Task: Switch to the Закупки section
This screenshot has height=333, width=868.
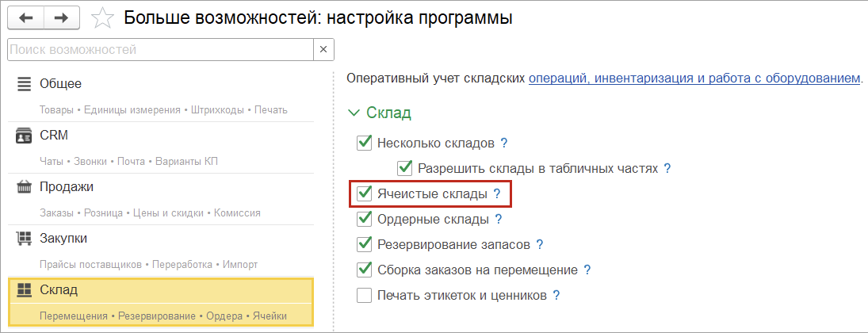Action: [163, 251]
